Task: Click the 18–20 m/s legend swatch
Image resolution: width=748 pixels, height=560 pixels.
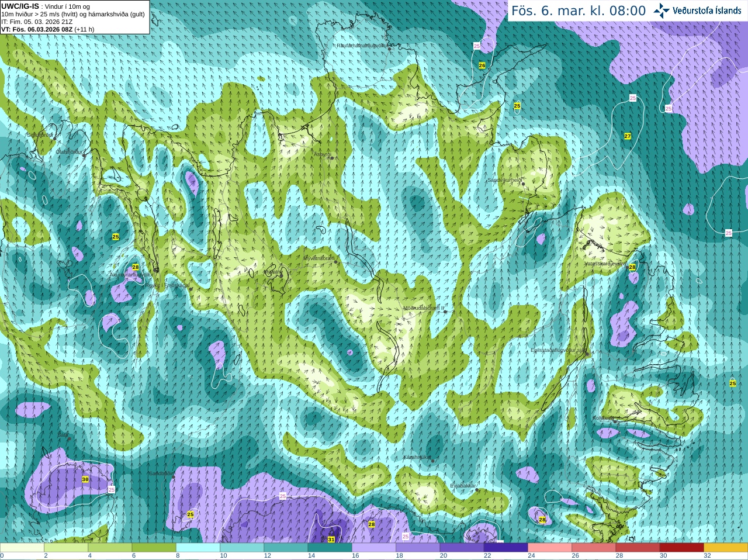Action: 418,548
